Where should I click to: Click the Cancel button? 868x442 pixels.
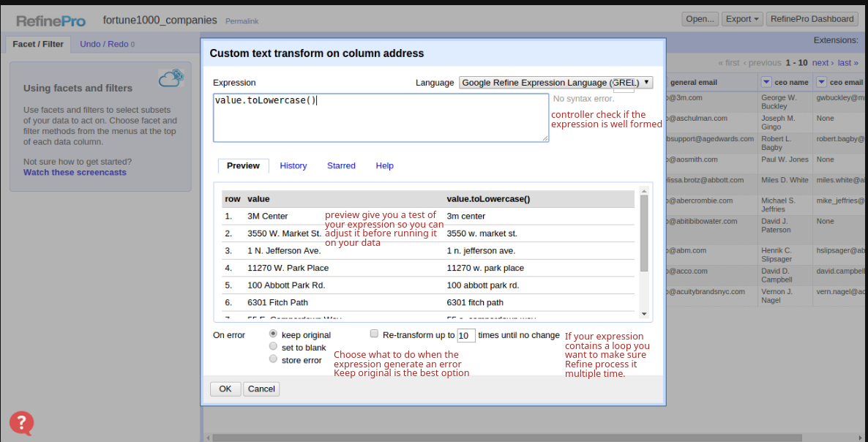tap(262, 389)
